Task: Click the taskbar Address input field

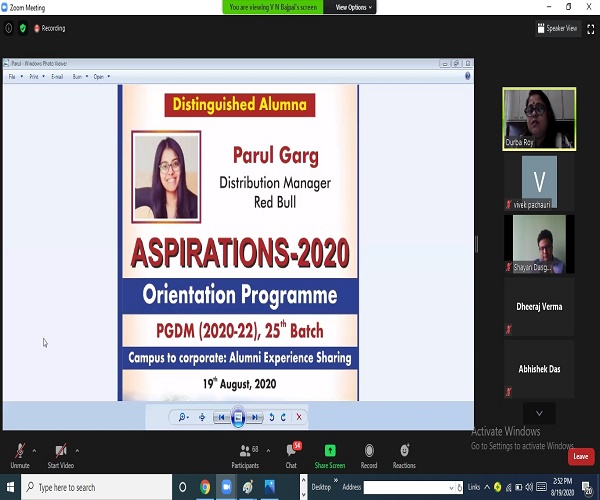Action: coord(408,487)
